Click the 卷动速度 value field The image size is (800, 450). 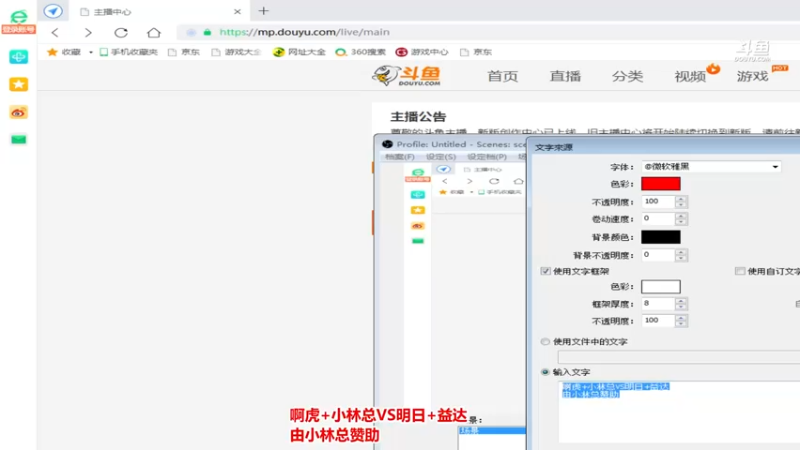(x=658, y=219)
